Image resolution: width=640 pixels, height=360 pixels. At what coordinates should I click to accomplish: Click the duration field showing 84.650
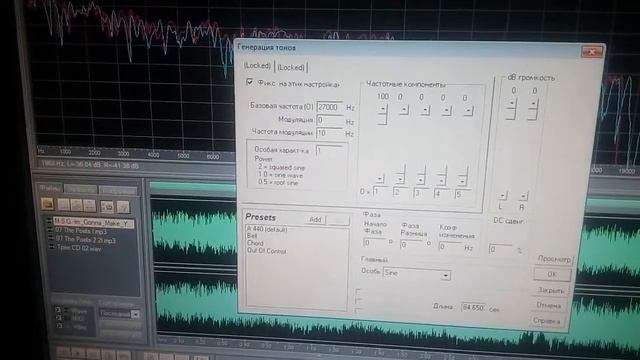[473, 307]
